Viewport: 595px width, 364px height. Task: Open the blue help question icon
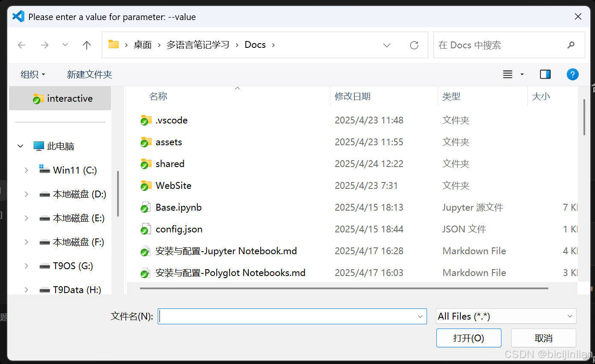pyautogui.click(x=572, y=74)
